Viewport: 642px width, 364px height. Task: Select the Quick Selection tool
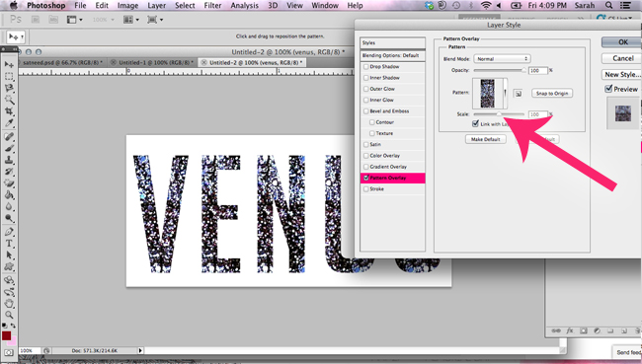pyautogui.click(x=9, y=100)
